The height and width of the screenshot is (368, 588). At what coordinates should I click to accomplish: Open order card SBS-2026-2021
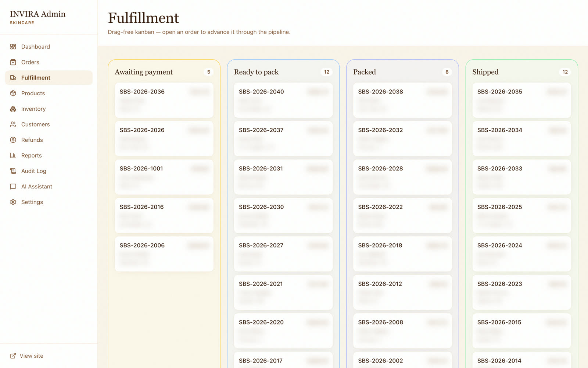283,293
